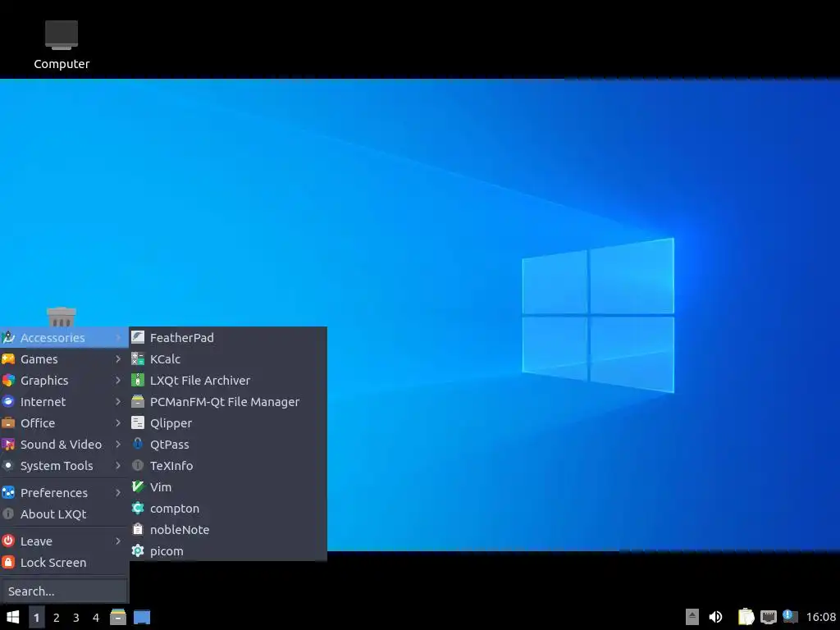Click the clipboard tray icon
This screenshot has width=840, height=630.
coord(746,617)
